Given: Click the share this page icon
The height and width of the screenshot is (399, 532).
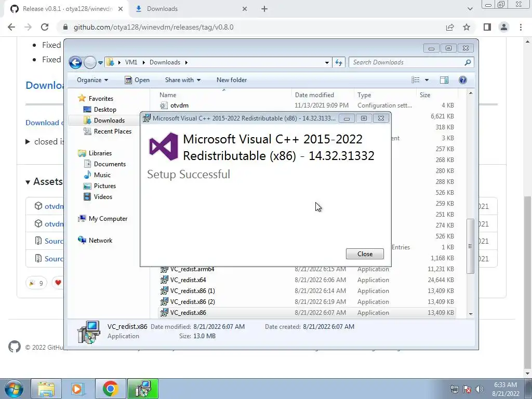Looking at the screenshot, I should pyautogui.click(x=450, y=27).
